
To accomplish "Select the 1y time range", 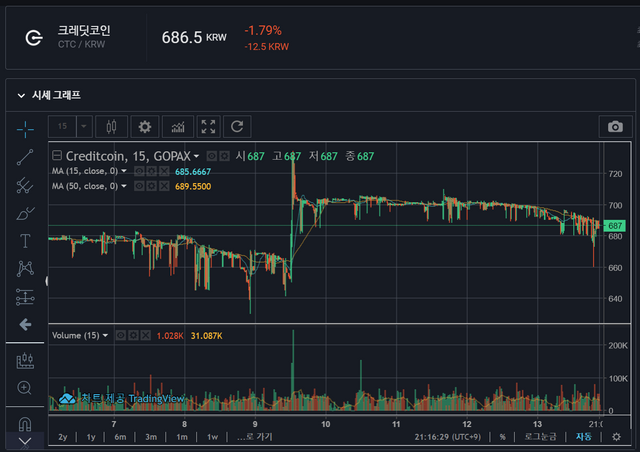I will [91, 437].
